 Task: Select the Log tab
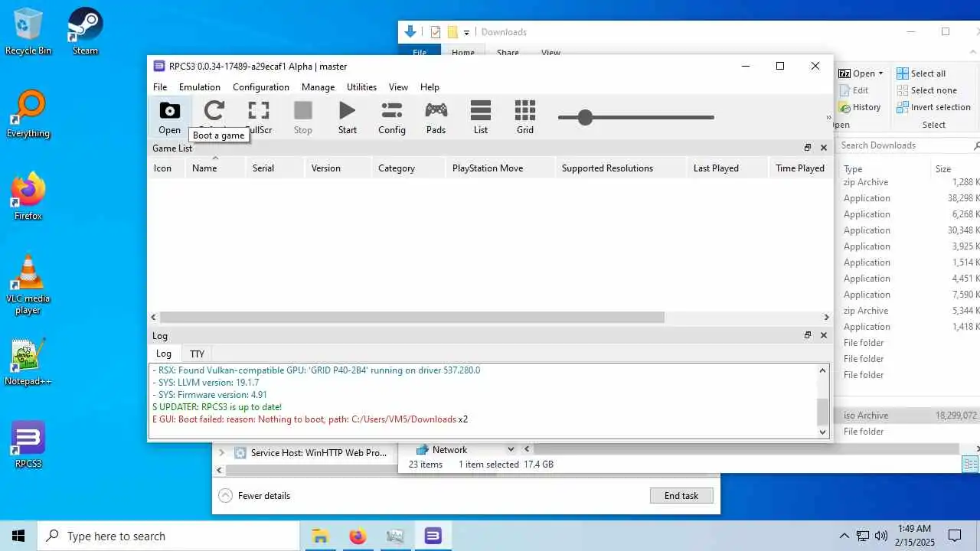[164, 354]
